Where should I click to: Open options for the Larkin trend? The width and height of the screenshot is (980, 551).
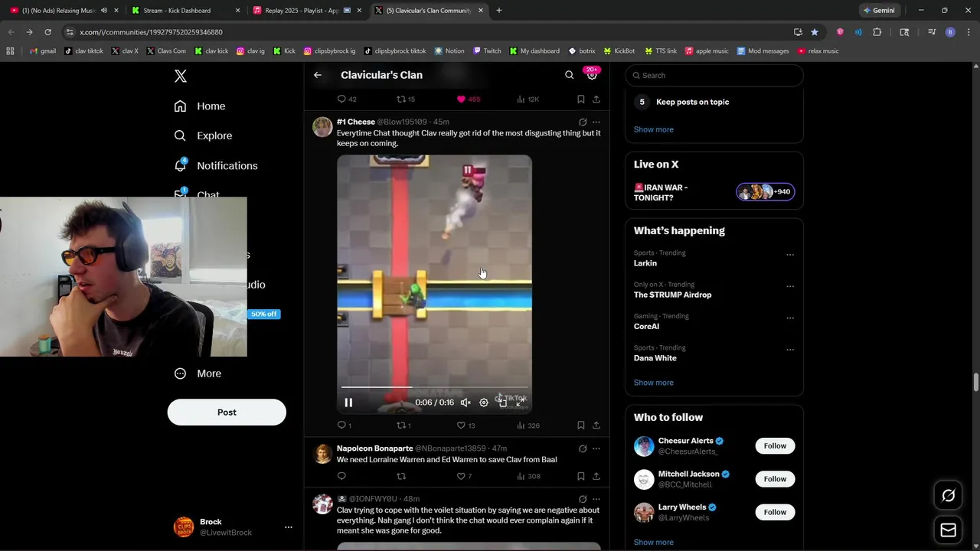(790, 255)
